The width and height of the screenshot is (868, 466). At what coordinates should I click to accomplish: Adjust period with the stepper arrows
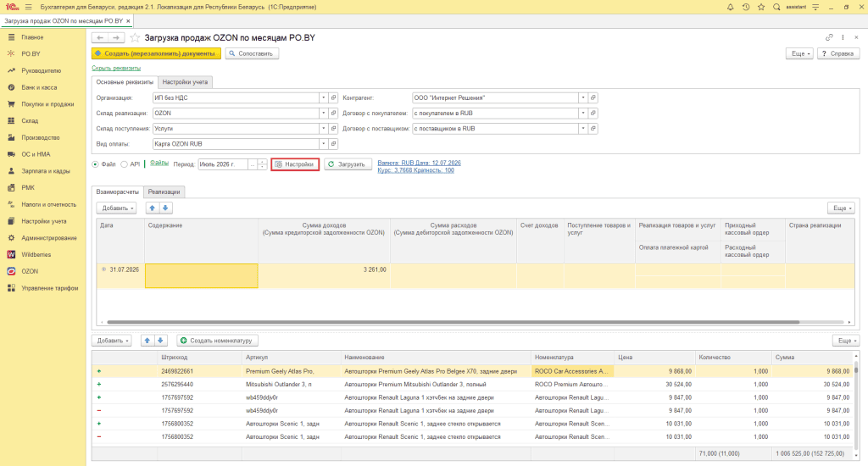263,164
